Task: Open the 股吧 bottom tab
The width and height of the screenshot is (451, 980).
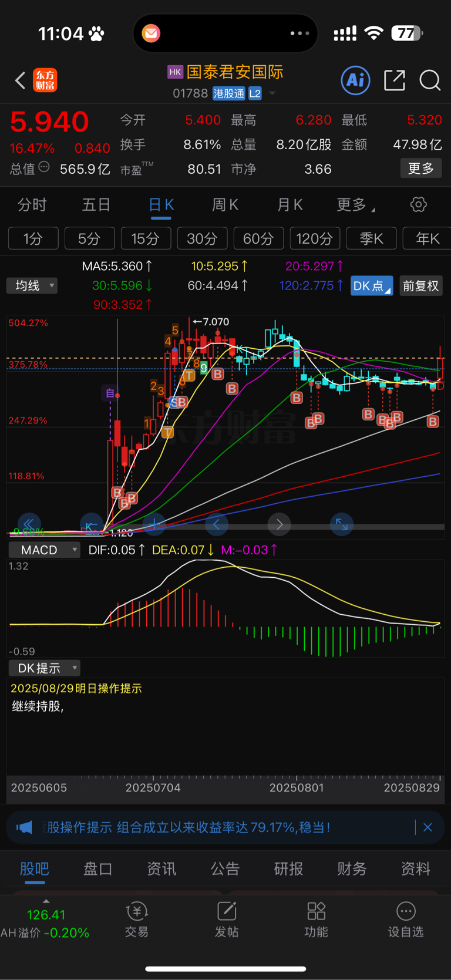Action: pyautogui.click(x=35, y=869)
